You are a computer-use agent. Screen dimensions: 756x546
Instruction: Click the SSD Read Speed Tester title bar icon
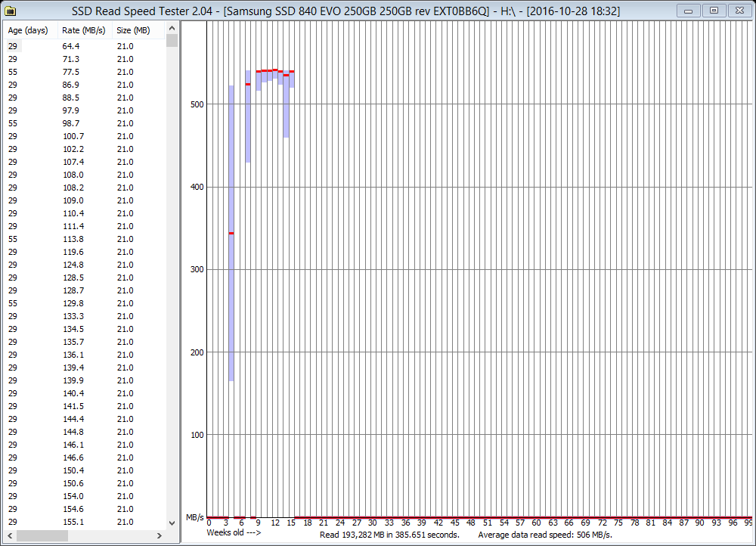(11, 11)
